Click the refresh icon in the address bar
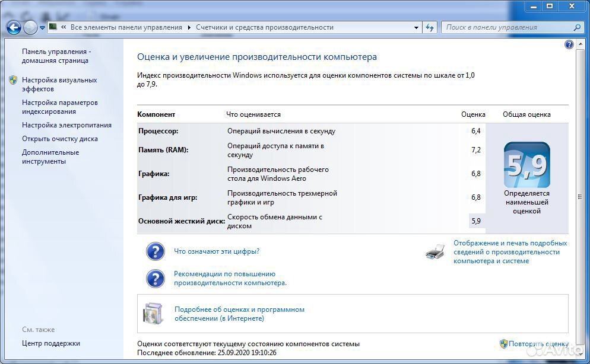The height and width of the screenshot is (364, 590). [x=430, y=27]
